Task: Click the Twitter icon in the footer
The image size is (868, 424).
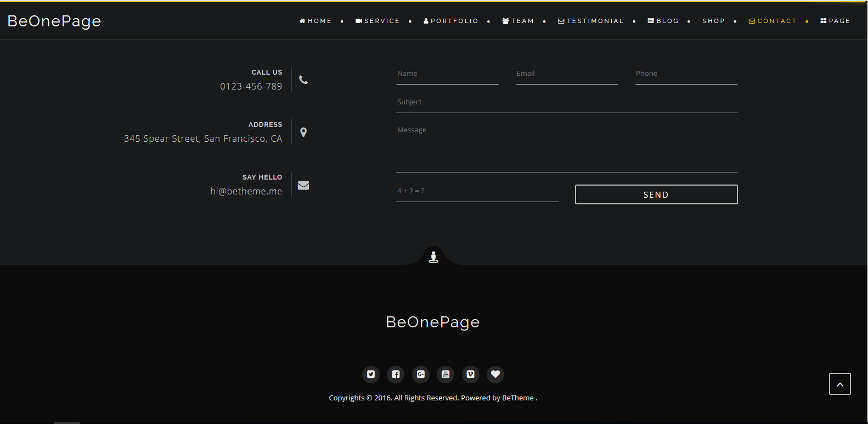Action: 371,374
